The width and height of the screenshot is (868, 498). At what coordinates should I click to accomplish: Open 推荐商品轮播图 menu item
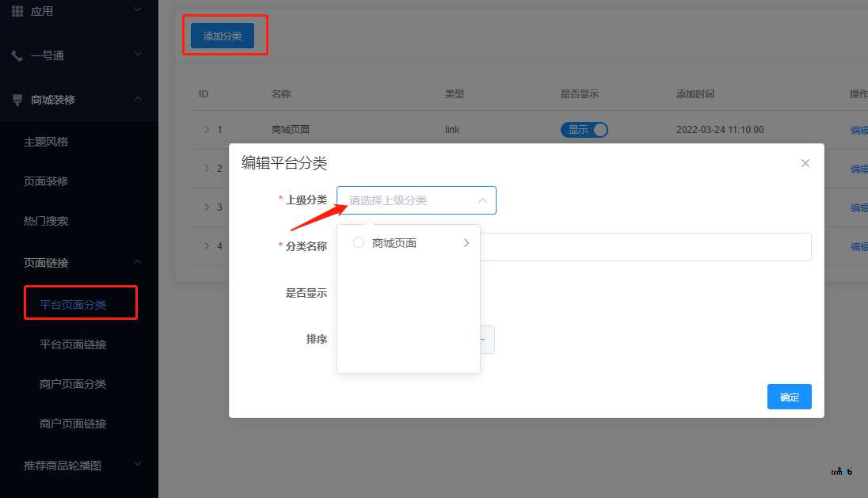click(63, 466)
